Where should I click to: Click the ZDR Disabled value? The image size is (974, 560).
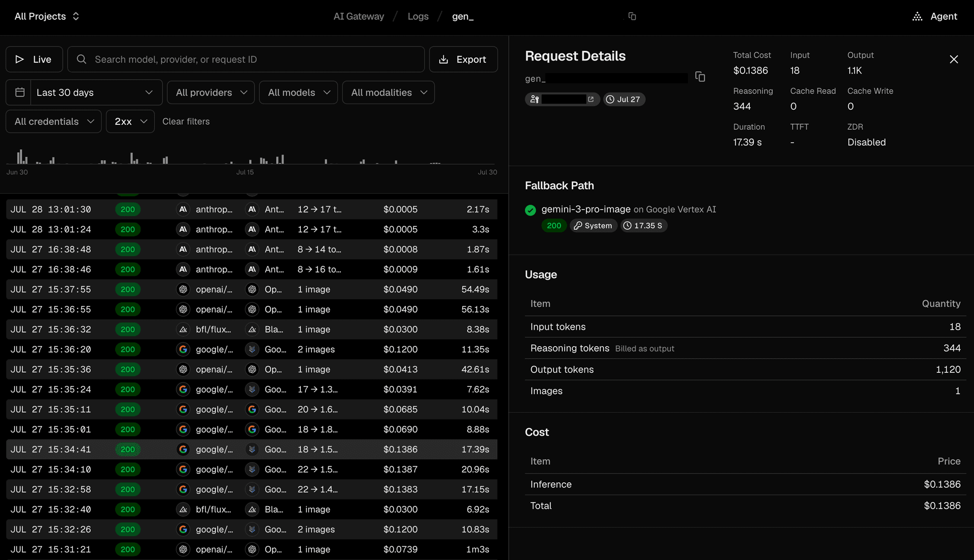tap(866, 143)
